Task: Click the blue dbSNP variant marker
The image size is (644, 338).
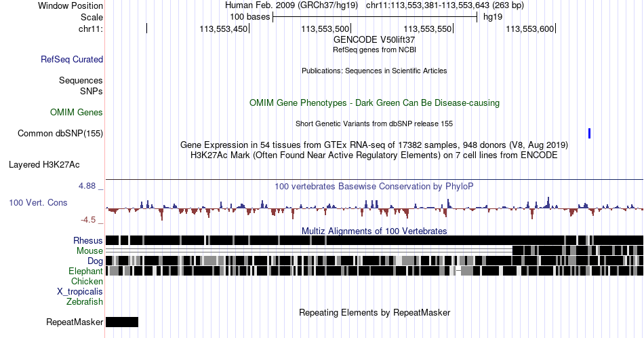Action: tap(589, 133)
